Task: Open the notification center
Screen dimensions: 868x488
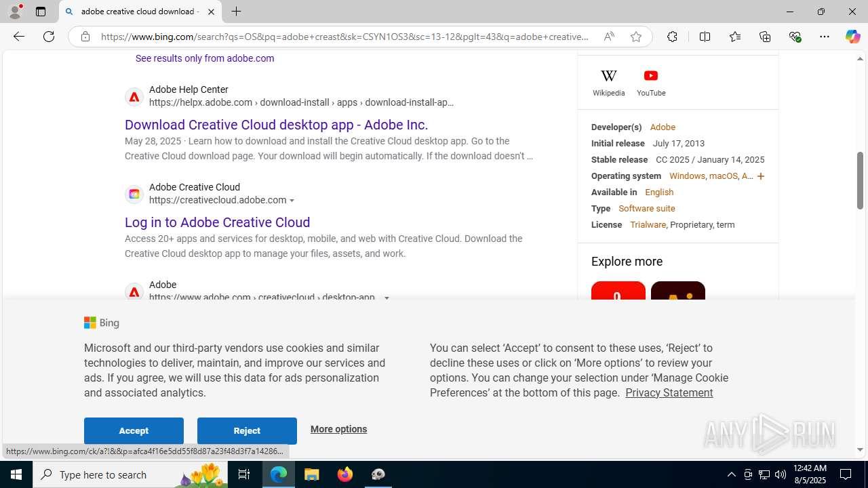Action: coord(846,474)
